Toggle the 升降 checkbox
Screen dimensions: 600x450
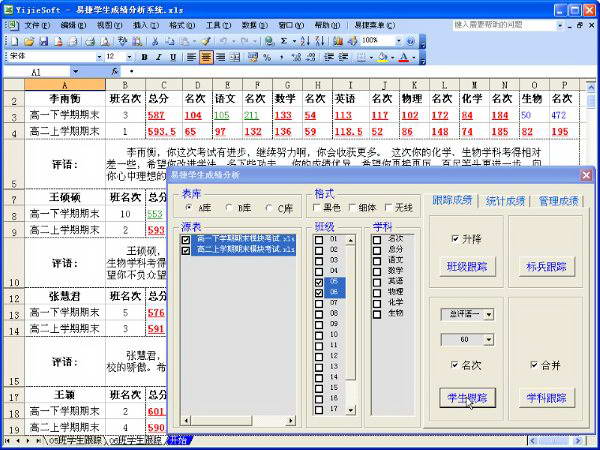point(455,239)
